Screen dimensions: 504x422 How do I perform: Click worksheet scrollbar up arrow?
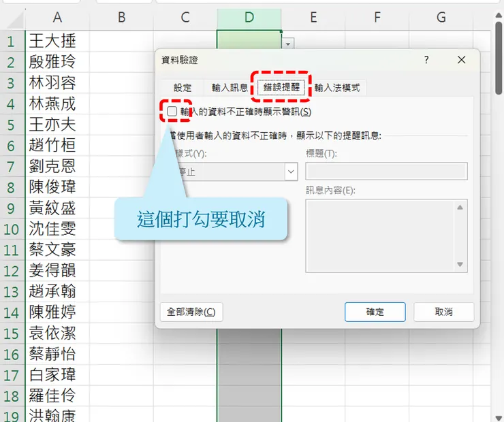pos(499,16)
